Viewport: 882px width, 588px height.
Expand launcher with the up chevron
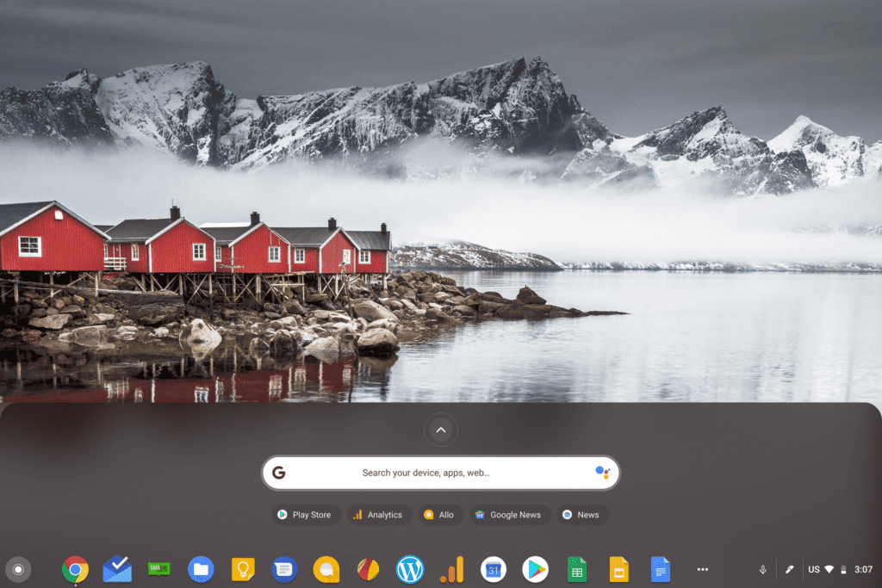tap(440, 430)
